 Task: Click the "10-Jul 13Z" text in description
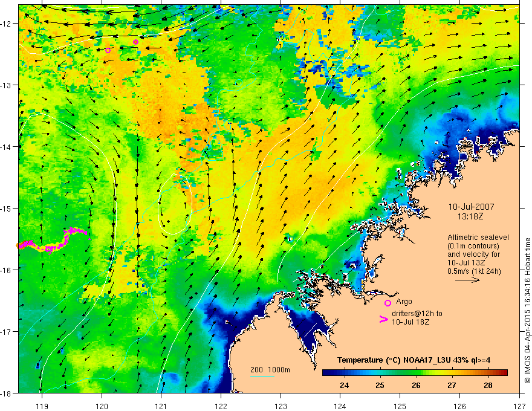[x=466, y=263]
